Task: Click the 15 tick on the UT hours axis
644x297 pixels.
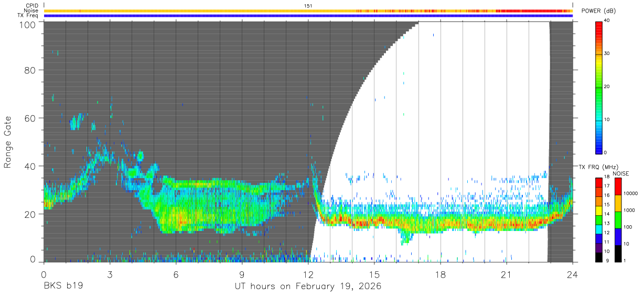Action: tap(374, 274)
